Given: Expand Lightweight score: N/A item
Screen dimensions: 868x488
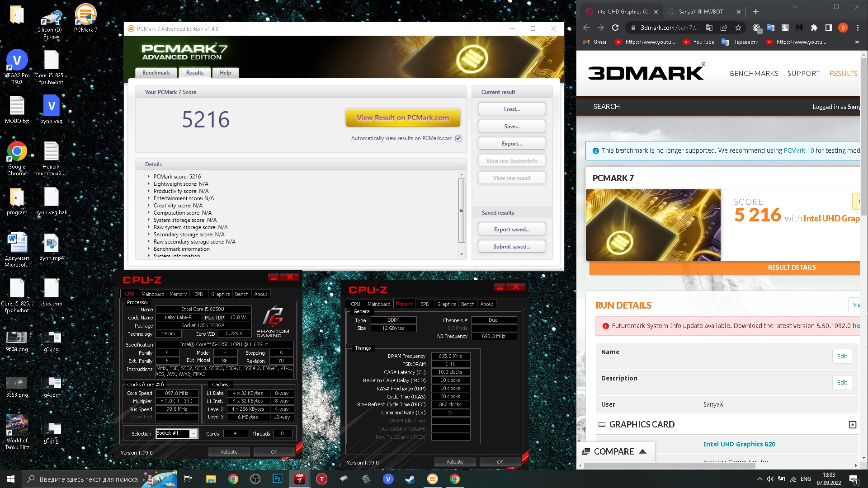Looking at the screenshot, I should pos(148,184).
